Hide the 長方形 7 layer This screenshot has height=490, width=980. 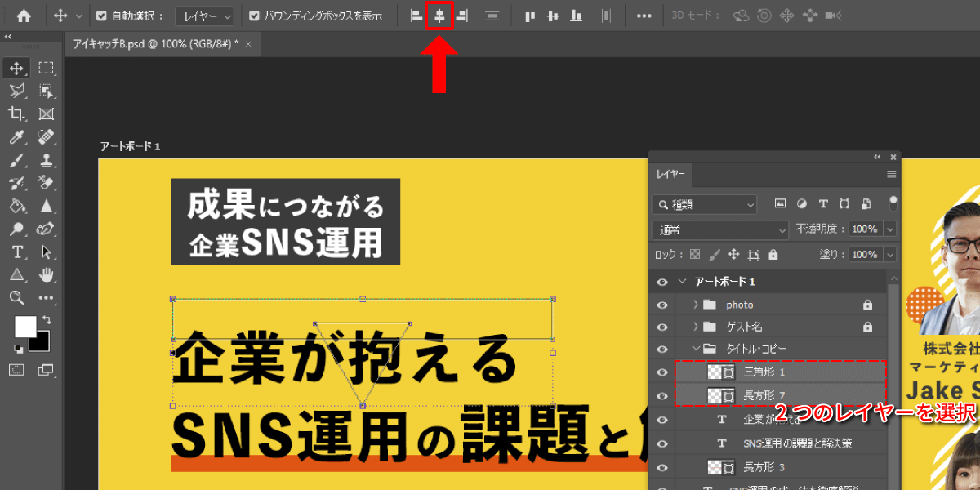pos(662,395)
